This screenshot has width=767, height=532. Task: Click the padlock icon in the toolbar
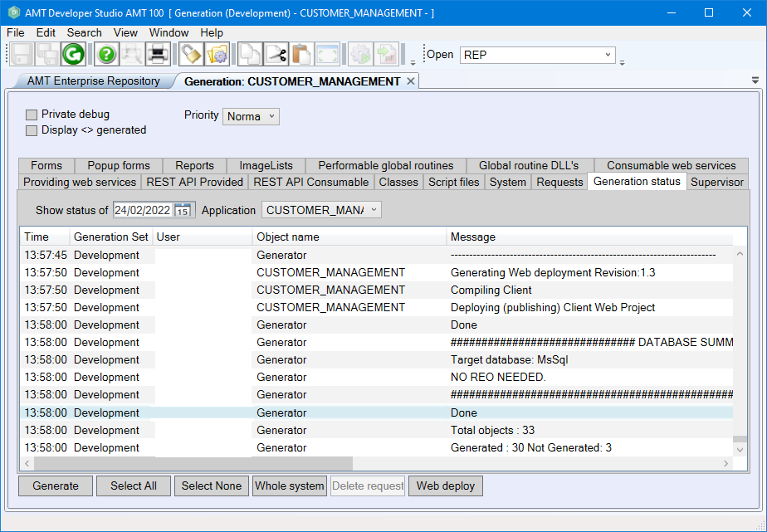pos(191,54)
